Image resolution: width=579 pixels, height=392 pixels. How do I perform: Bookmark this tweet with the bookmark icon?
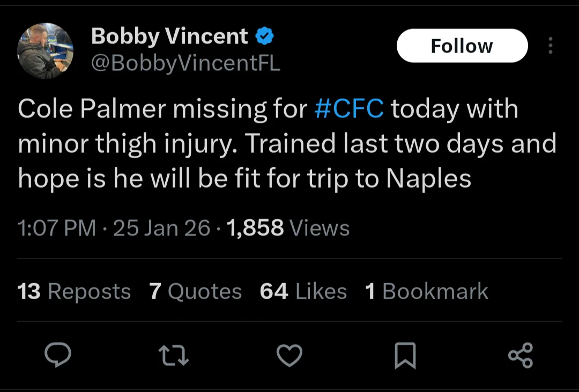click(405, 356)
